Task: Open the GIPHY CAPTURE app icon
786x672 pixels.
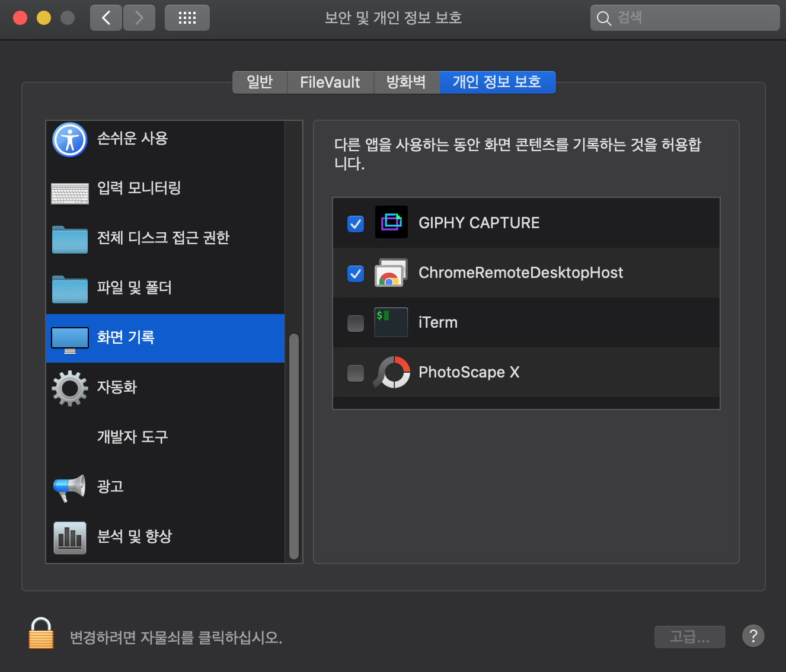Action: pos(391,222)
